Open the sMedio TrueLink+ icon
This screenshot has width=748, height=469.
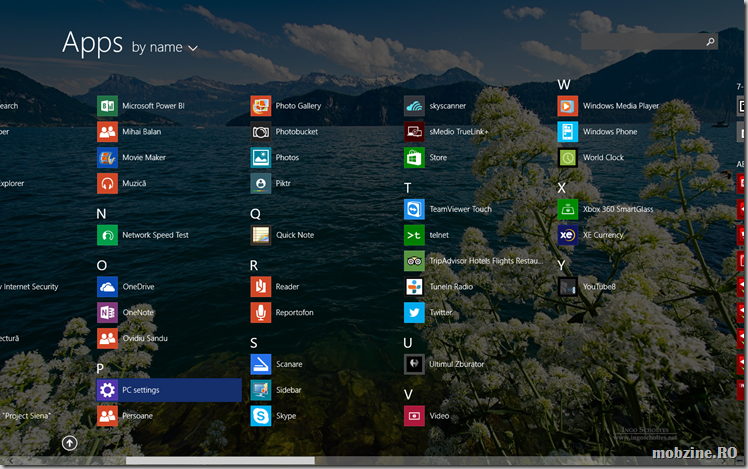coord(414,132)
